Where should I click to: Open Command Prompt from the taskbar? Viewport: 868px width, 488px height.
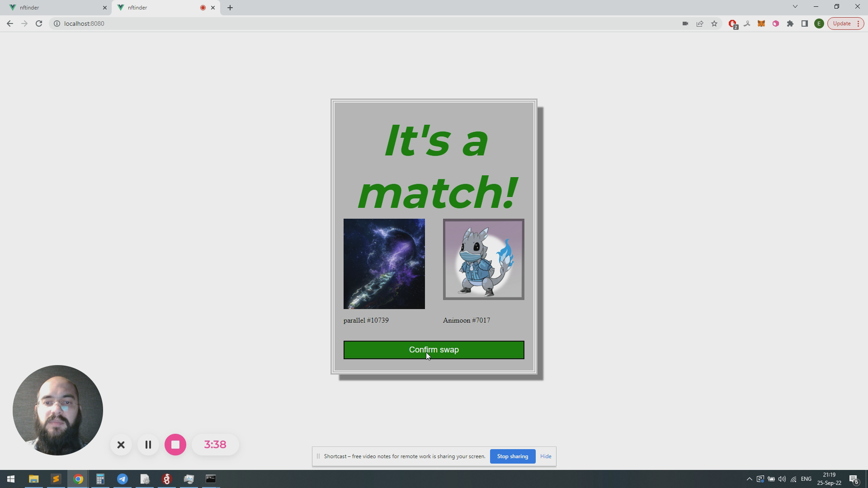click(211, 479)
